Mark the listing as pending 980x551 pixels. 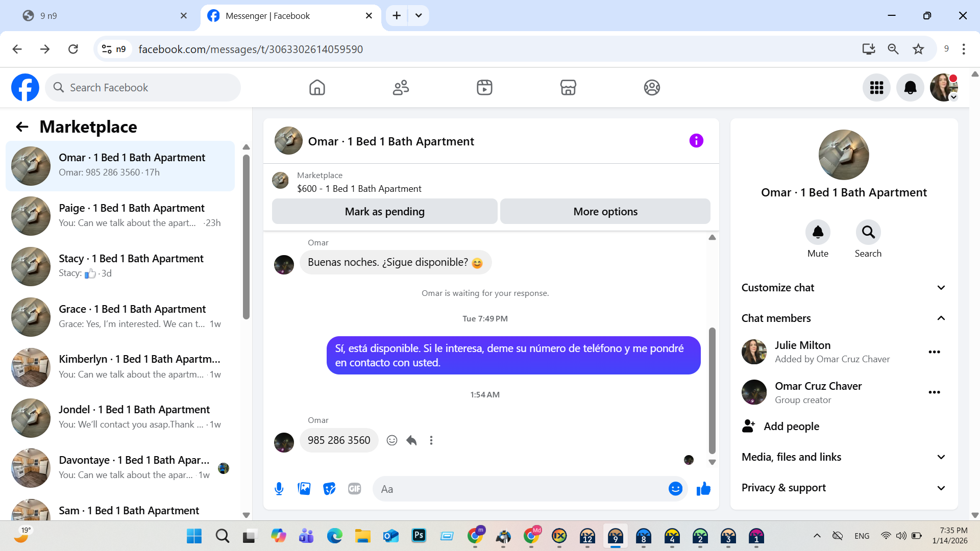(384, 211)
